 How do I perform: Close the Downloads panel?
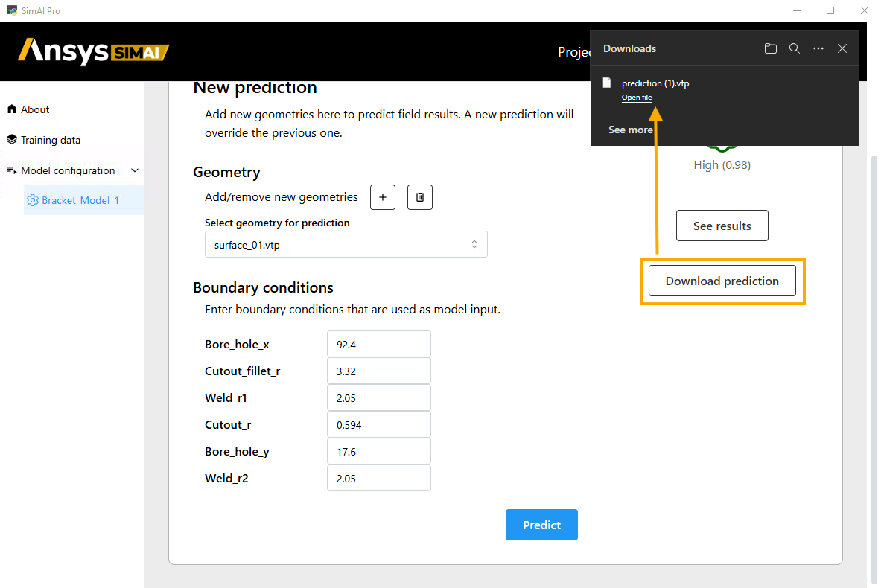pyautogui.click(x=842, y=48)
